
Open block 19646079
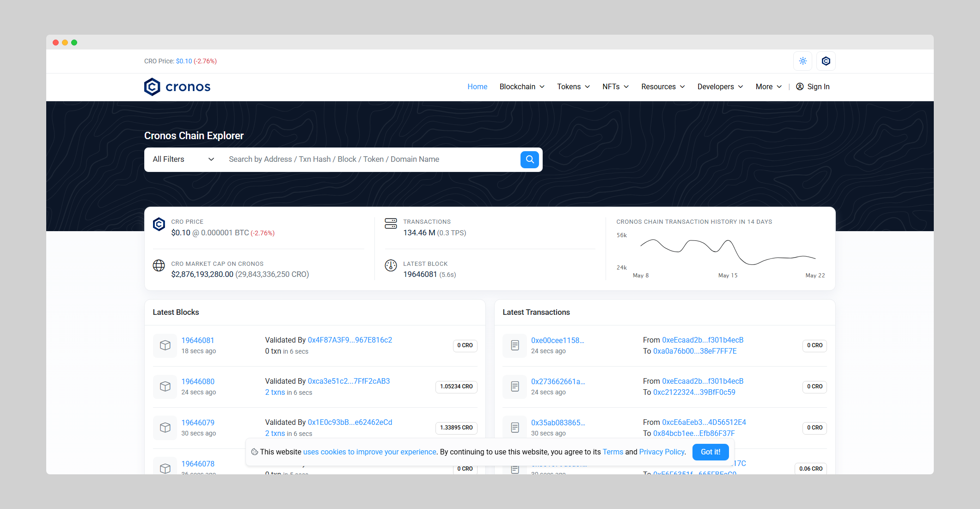pyautogui.click(x=198, y=423)
